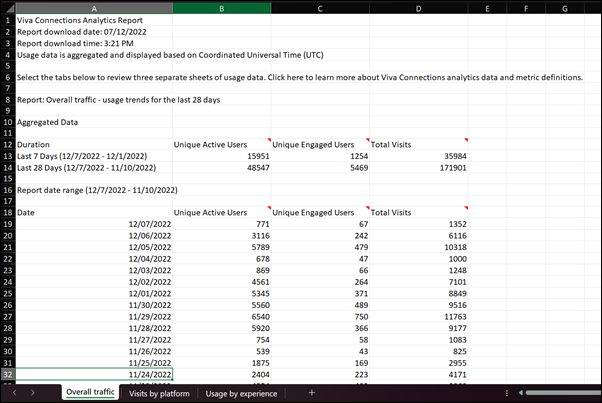Click the cell with value 11763
The width and height of the screenshot is (602, 403).
click(x=418, y=317)
